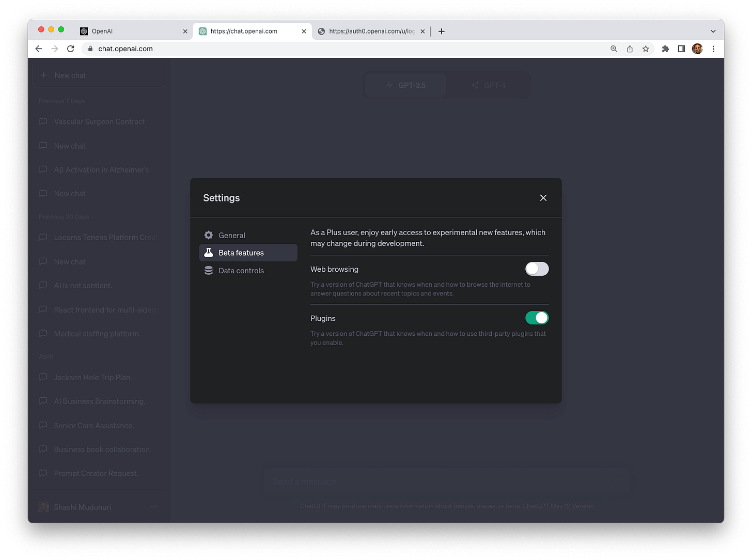
Task: Click the browser extensions puzzle icon
Action: pos(665,49)
